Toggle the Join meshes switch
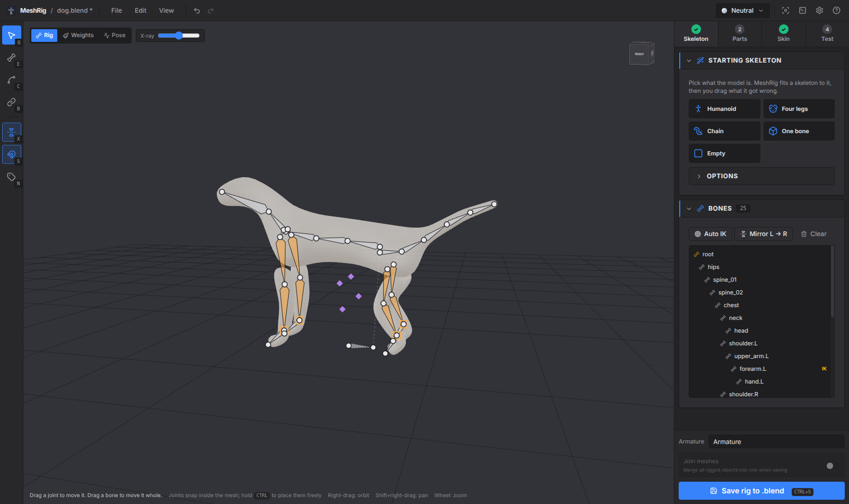 pos(830,466)
